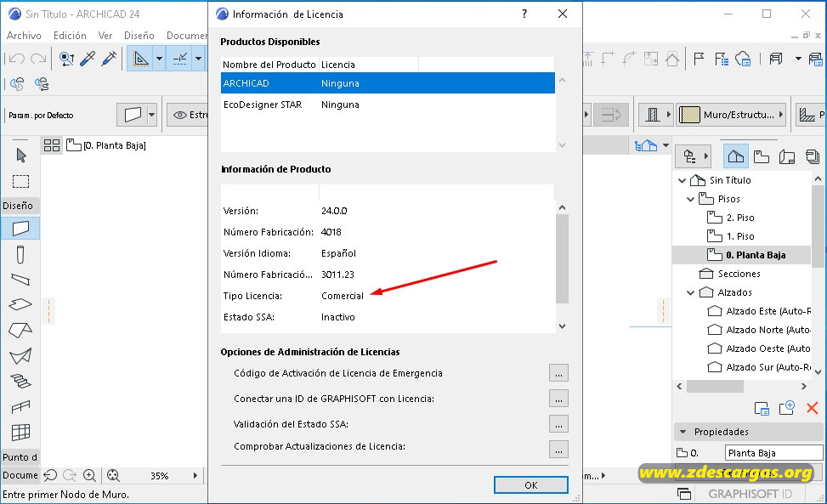
Task: Select the Arrow tool in toolbox
Action: pos(20,156)
